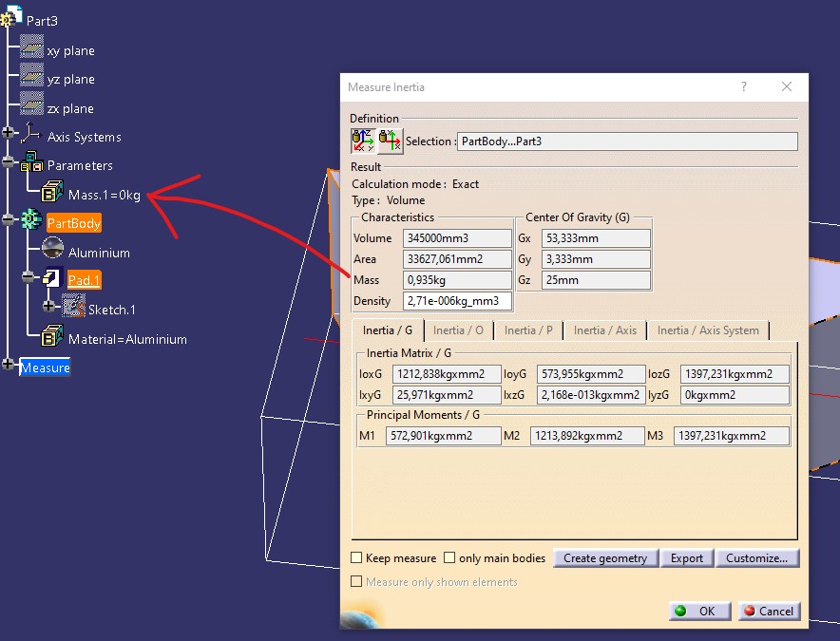Viewport: 840px width, 641px height.
Task: Select the Part3 label in tree
Action: [42, 21]
